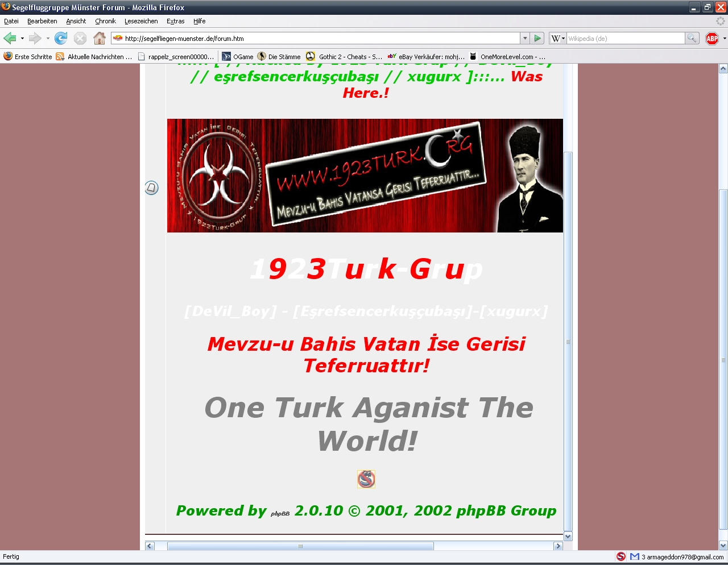728x565 pixels.
Task: Click the red NoScript icon in status bar
Action: pos(621,556)
